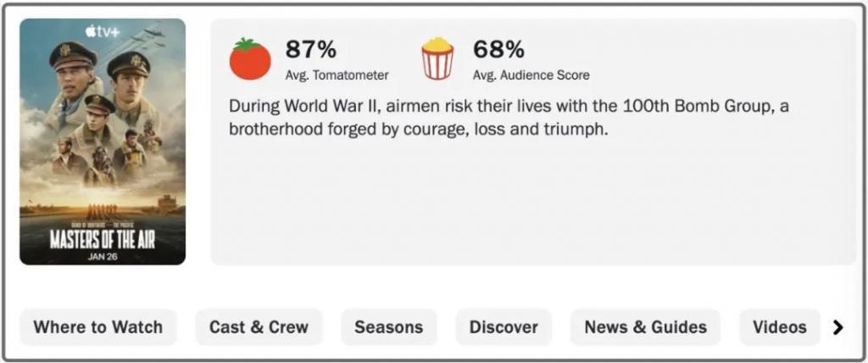Click the JAN 26 release date on poster

pos(103,256)
